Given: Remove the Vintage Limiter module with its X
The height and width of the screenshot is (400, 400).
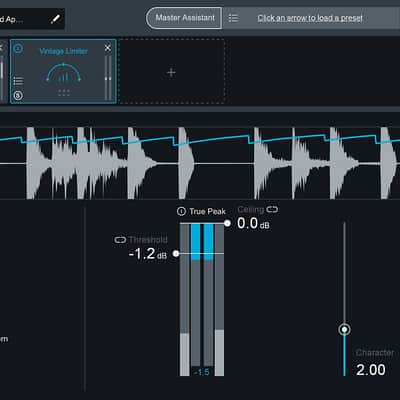Looking at the screenshot, I should pos(108,48).
